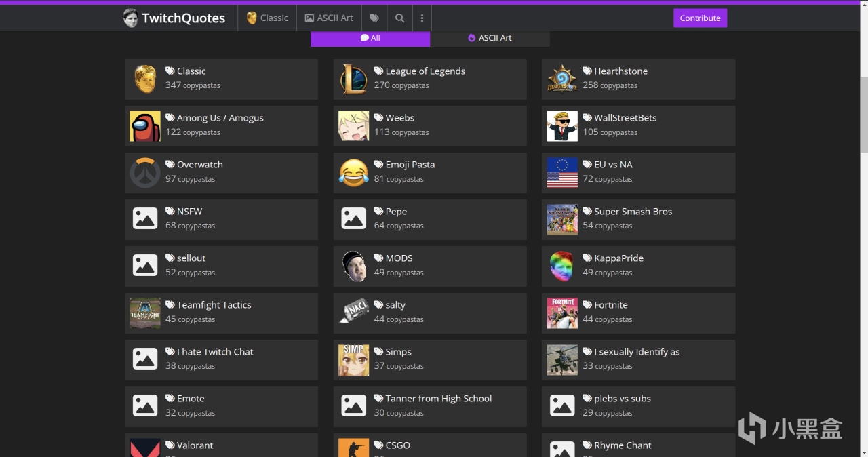The height and width of the screenshot is (457, 868).
Task: Click the salty NaCl icon
Action: coord(354,313)
